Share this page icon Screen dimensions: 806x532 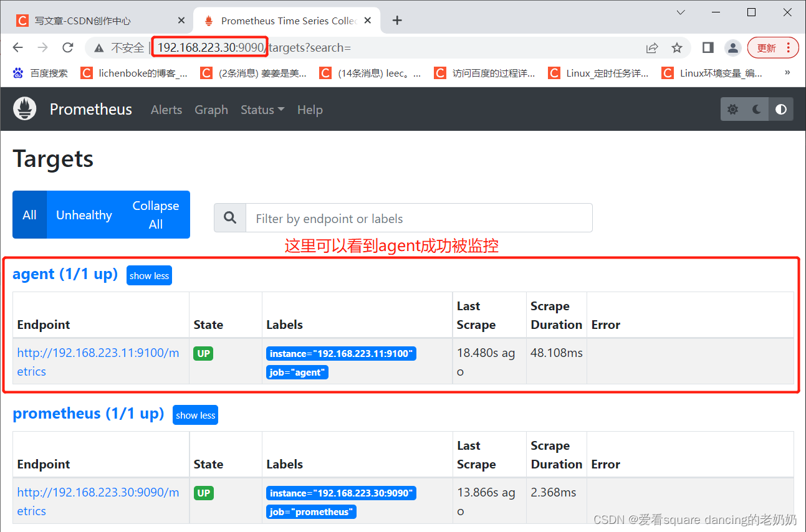[652, 48]
